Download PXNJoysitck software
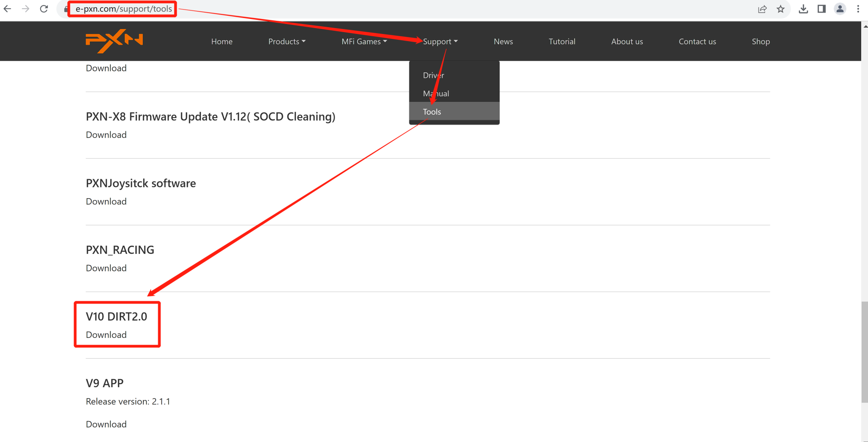Viewport: 868px width, 442px height. tap(106, 201)
